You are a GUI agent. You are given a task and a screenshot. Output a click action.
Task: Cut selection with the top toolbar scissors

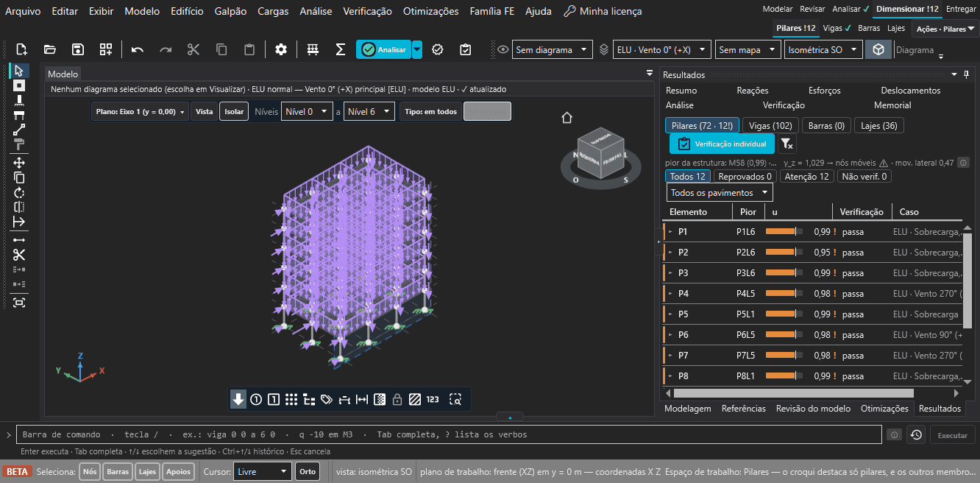(x=193, y=49)
